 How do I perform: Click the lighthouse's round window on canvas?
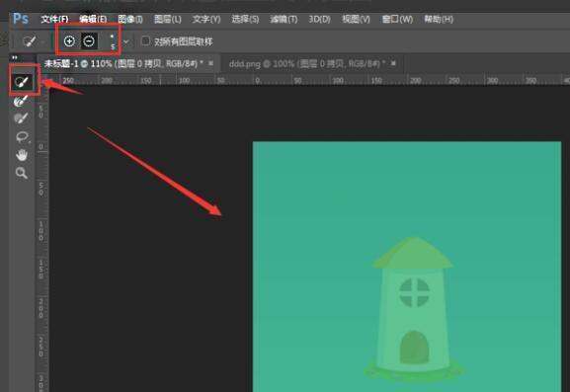click(415, 292)
